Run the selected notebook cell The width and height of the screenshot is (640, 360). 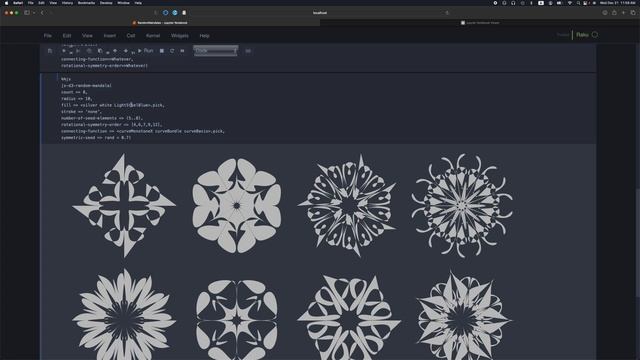pos(145,51)
